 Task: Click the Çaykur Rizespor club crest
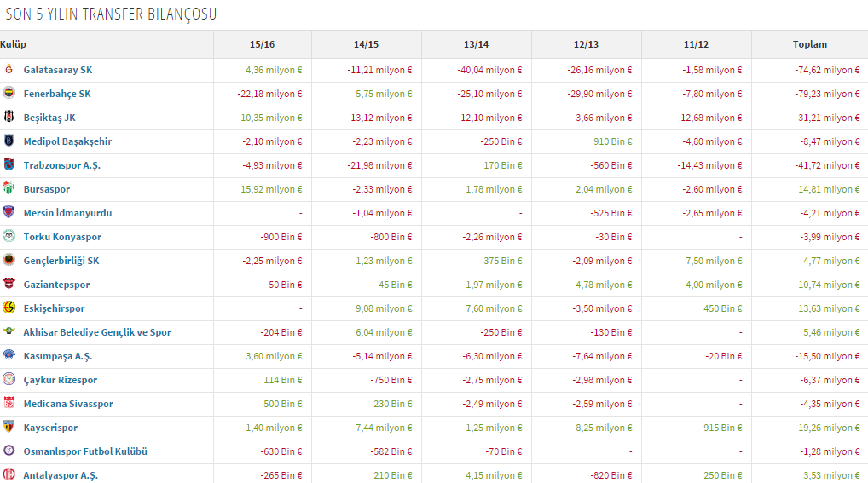(x=9, y=378)
